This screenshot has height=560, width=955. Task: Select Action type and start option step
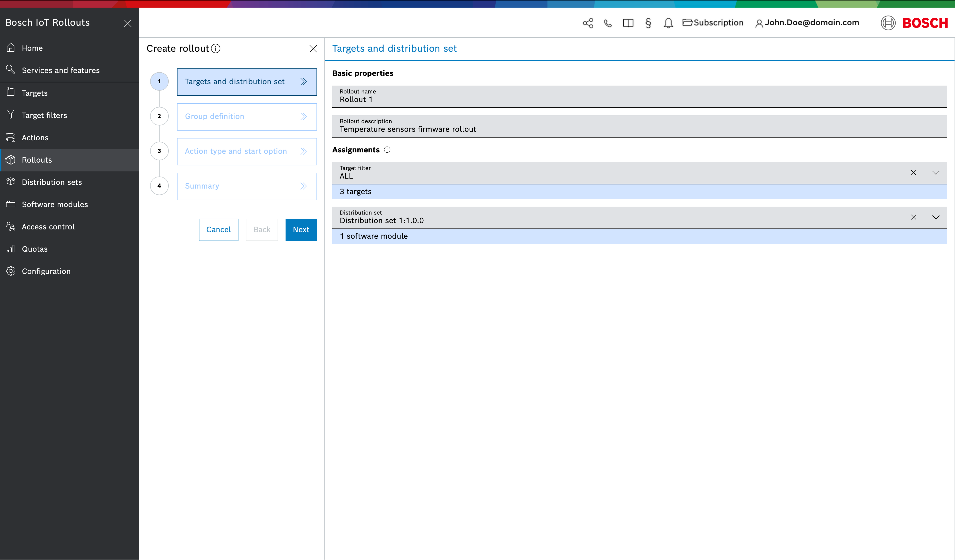coord(247,151)
